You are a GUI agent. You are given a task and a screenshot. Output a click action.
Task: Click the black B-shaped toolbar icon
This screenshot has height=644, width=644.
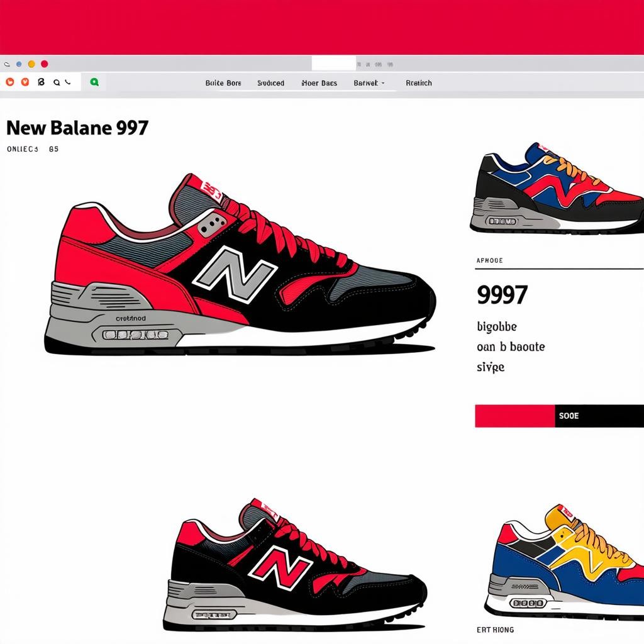pyautogui.click(x=41, y=82)
